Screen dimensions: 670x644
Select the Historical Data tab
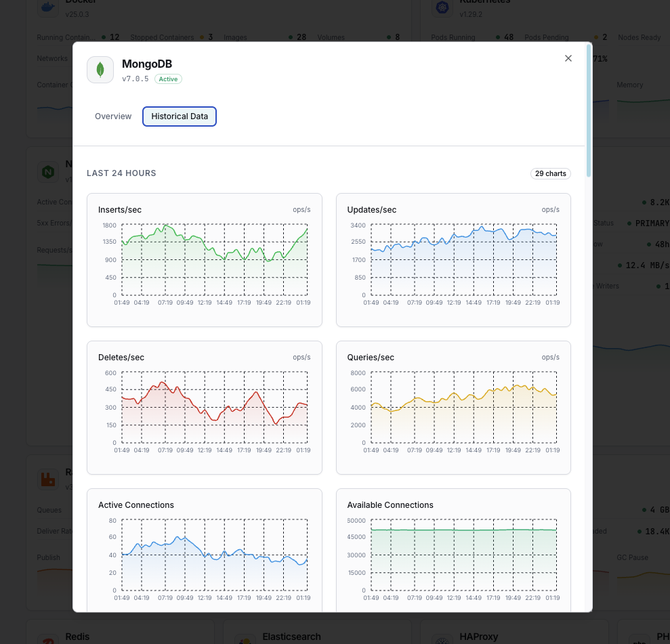click(x=179, y=116)
